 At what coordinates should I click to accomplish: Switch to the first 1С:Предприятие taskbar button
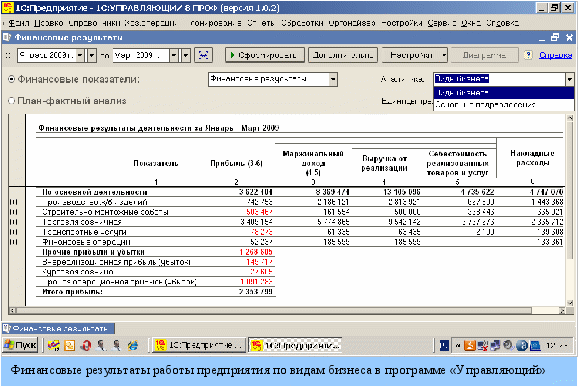tap(198, 345)
